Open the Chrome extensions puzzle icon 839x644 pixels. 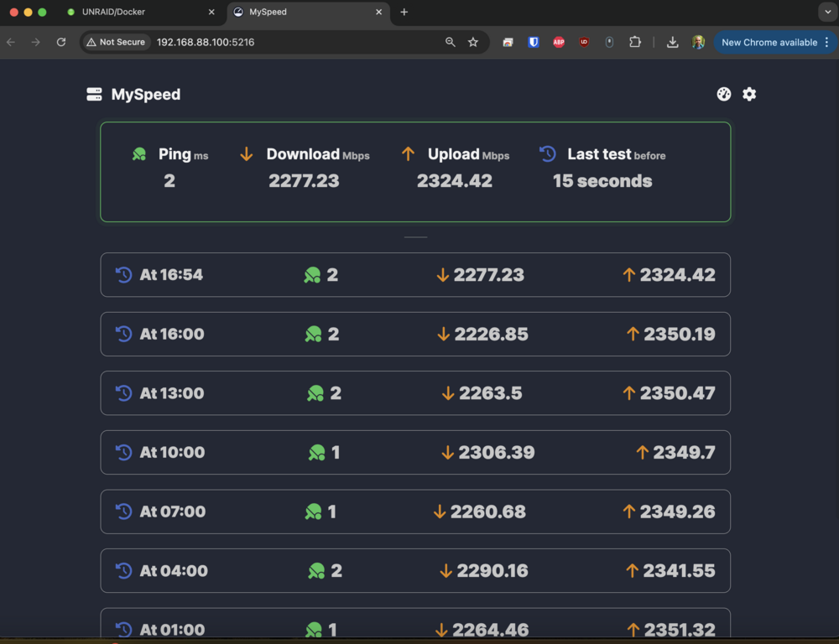click(635, 42)
